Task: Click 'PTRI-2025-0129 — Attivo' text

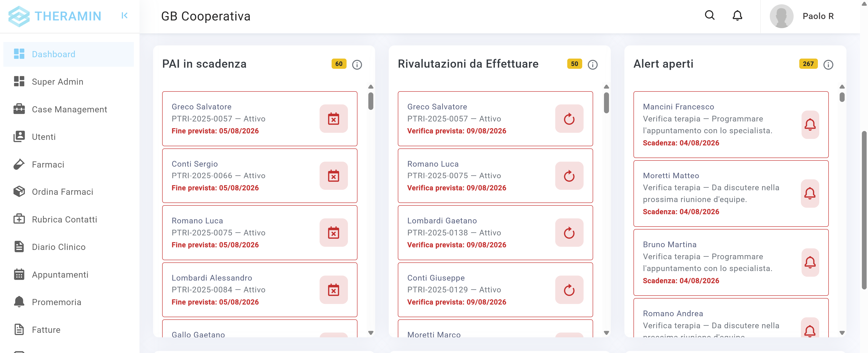Action: pos(454,290)
